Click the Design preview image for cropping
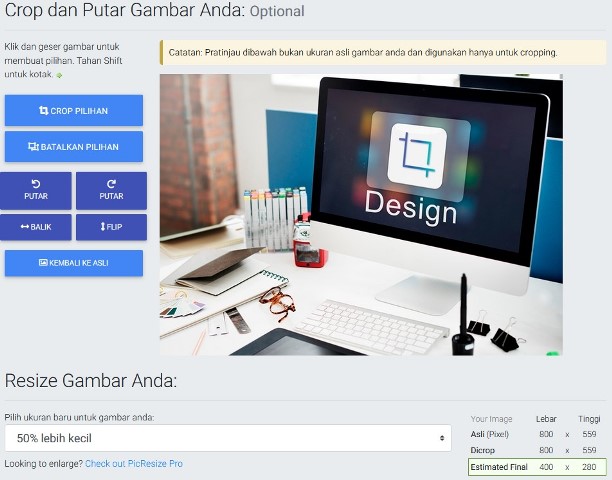This screenshot has width=612, height=480. pos(361,215)
